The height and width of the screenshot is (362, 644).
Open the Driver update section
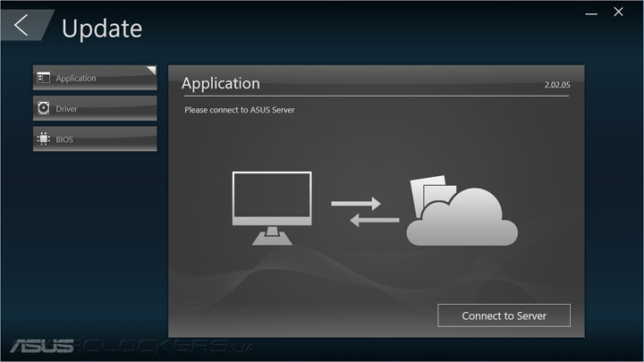[95, 108]
